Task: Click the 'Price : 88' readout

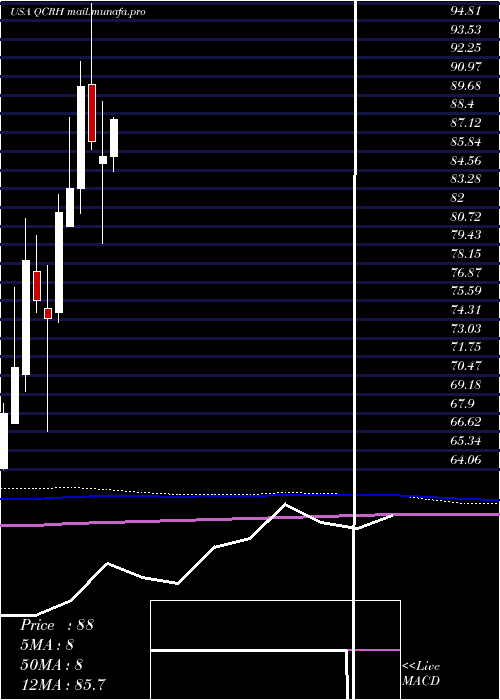Action: coord(57,625)
